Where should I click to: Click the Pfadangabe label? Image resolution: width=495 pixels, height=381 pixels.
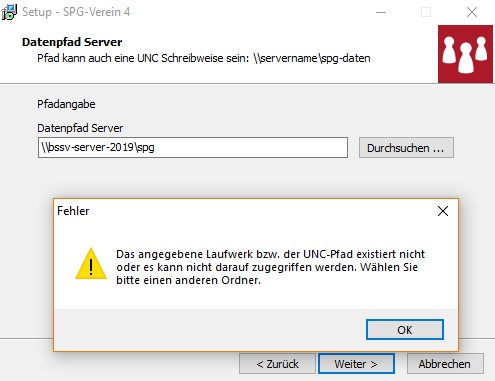point(66,104)
